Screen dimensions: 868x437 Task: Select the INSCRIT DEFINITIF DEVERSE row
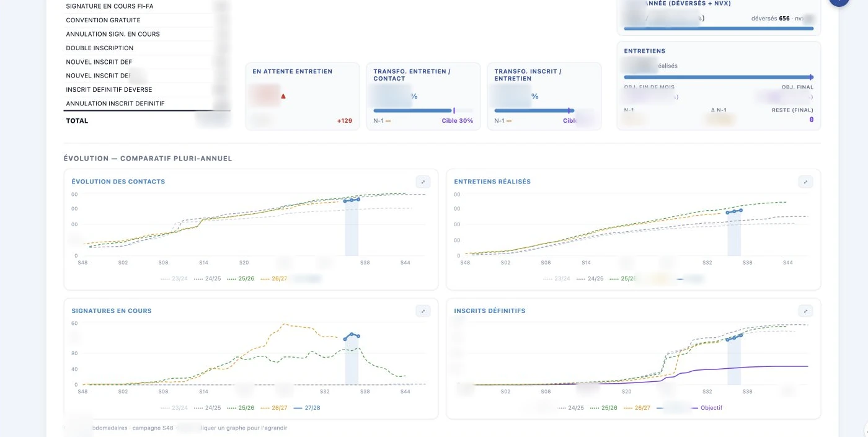147,89
